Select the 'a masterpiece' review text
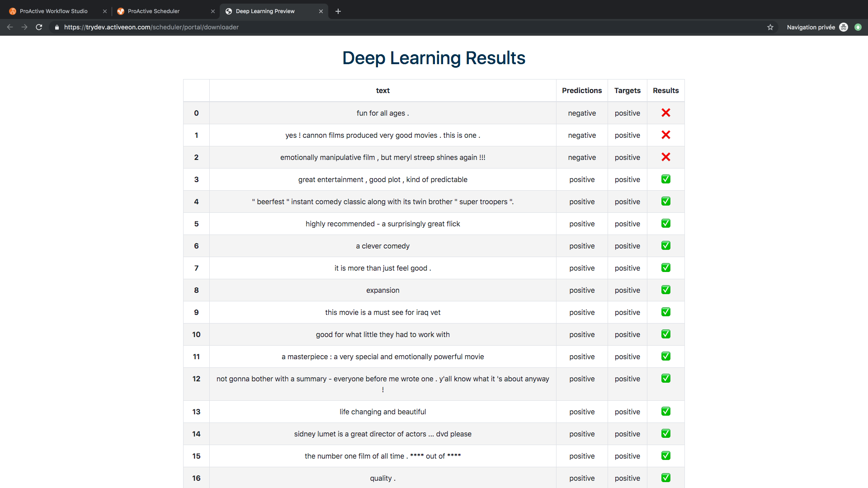The image size is (868, 488). click(x=383, y=357)
